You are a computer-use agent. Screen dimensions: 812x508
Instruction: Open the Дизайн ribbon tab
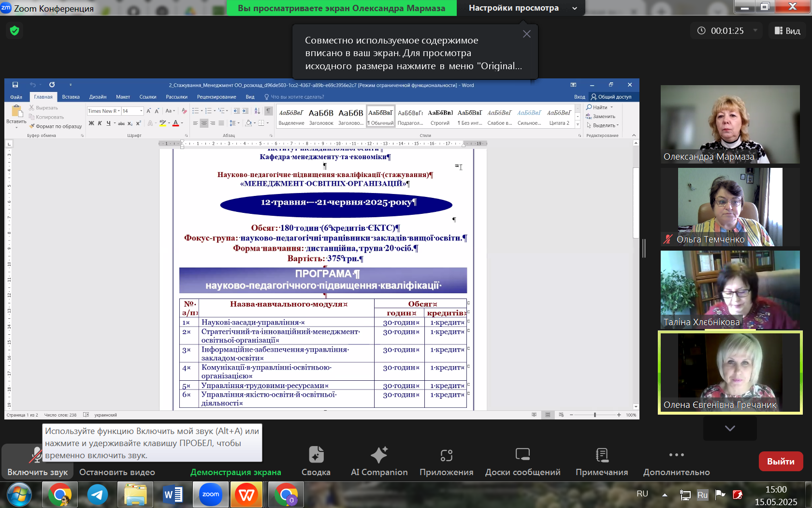(98, 97)
